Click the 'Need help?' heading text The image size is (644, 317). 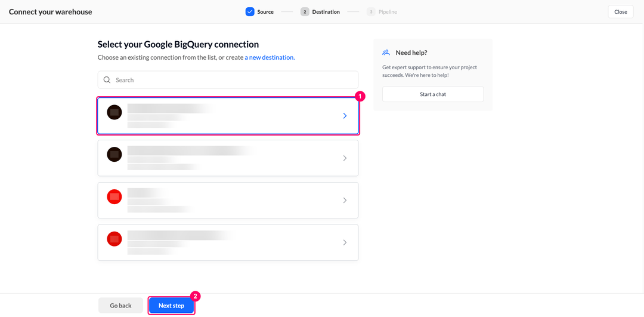(411, 53)
